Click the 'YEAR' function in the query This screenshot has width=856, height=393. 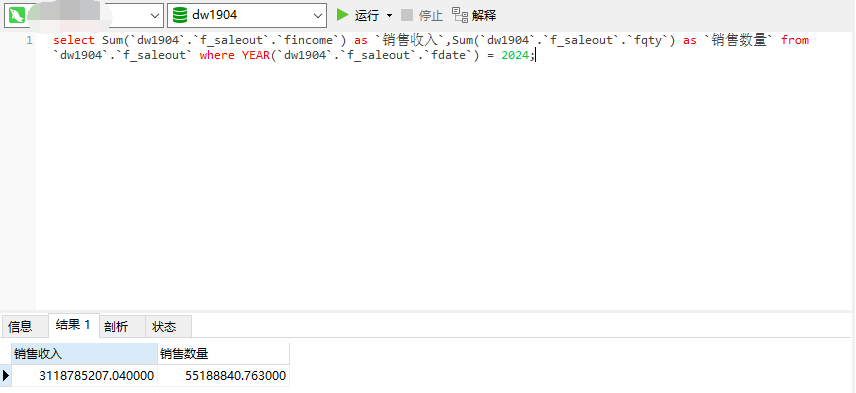(255, 55)
